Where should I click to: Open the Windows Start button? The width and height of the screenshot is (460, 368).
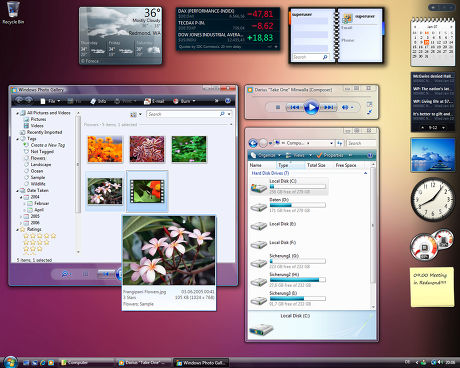(10, 362)
